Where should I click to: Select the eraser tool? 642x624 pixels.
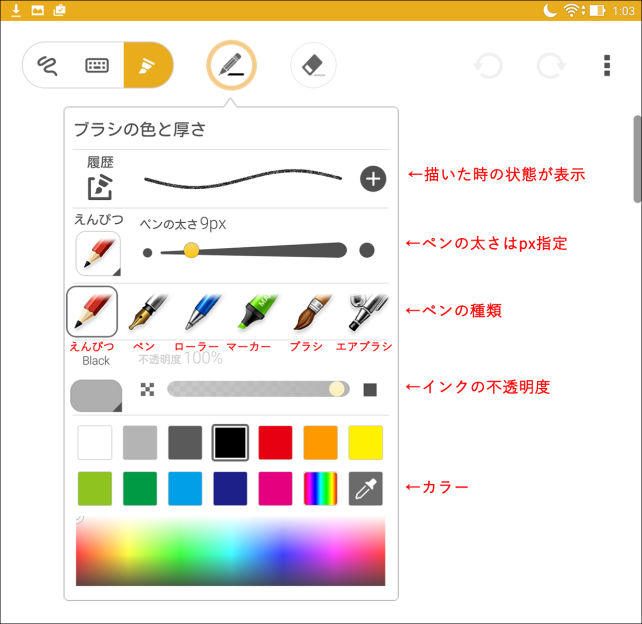(313, 66)
